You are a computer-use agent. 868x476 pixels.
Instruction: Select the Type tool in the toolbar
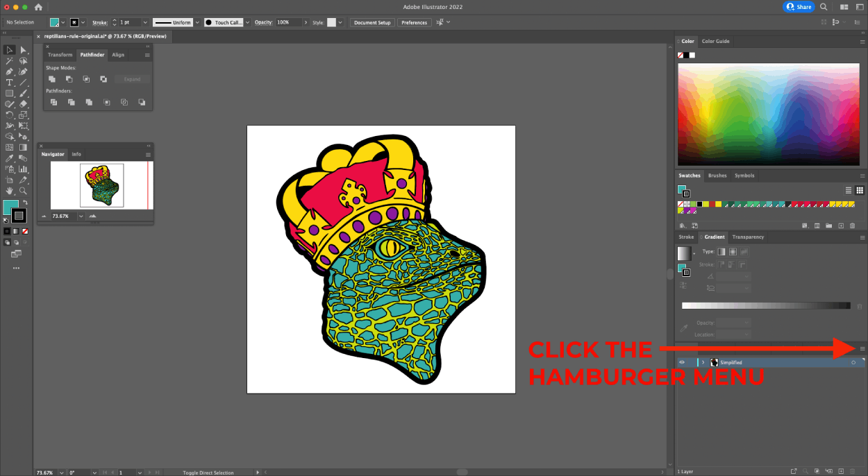click(9, 82)
